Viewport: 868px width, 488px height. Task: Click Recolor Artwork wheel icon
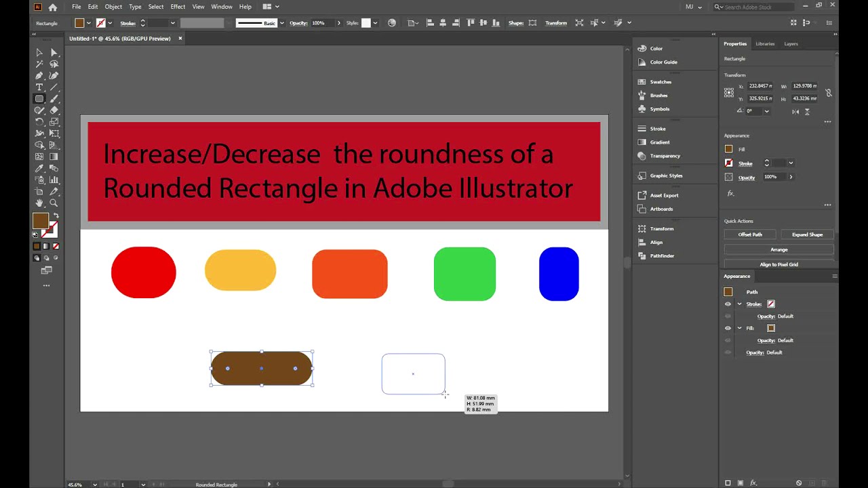[x=392, y=23]
